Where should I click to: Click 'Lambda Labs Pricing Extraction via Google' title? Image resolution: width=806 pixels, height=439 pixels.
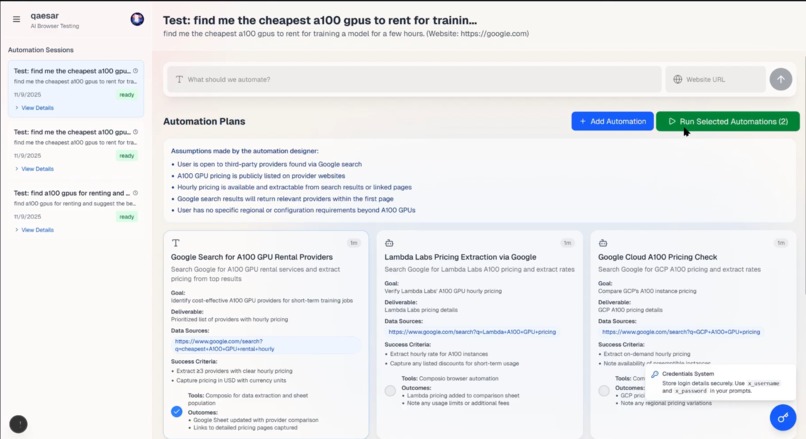460,257
